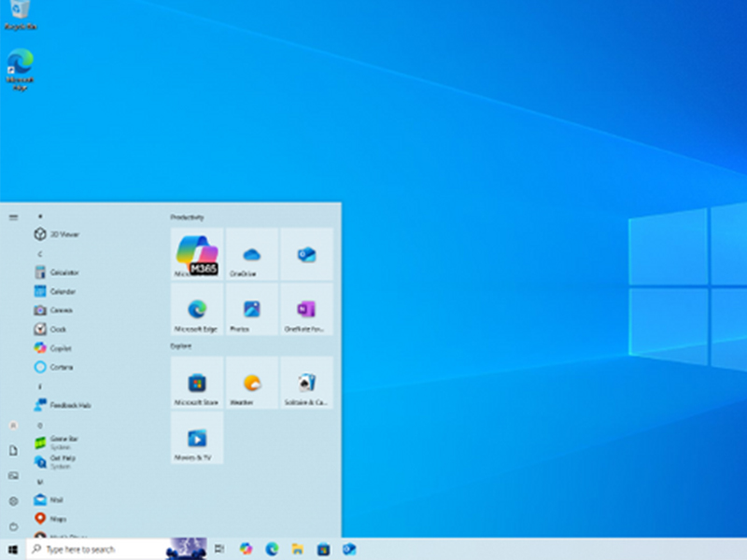Viewport: 747px width, 560px height.
Task: Jump via the letter F header
Action: point(40,386)
